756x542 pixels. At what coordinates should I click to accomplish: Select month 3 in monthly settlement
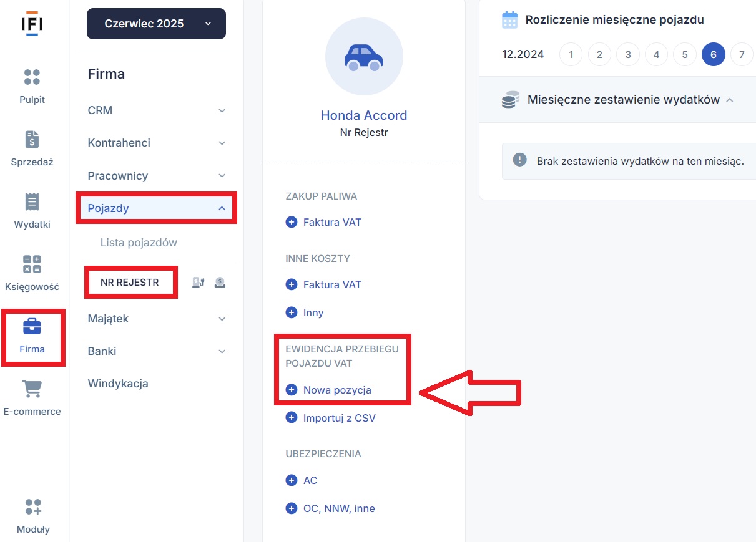tap(628, 54)
